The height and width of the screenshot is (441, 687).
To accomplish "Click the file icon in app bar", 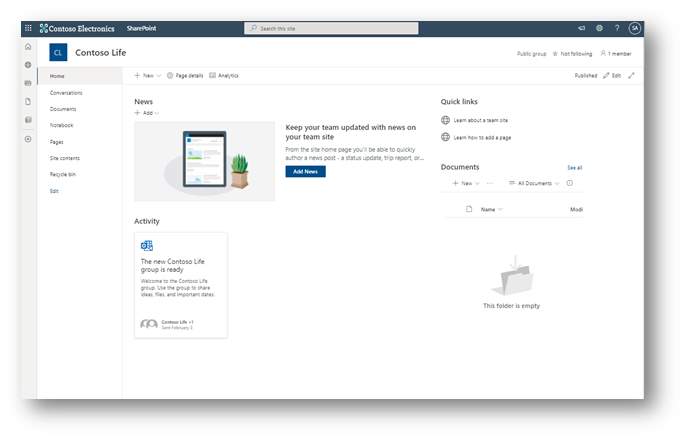I will point(28,102).
